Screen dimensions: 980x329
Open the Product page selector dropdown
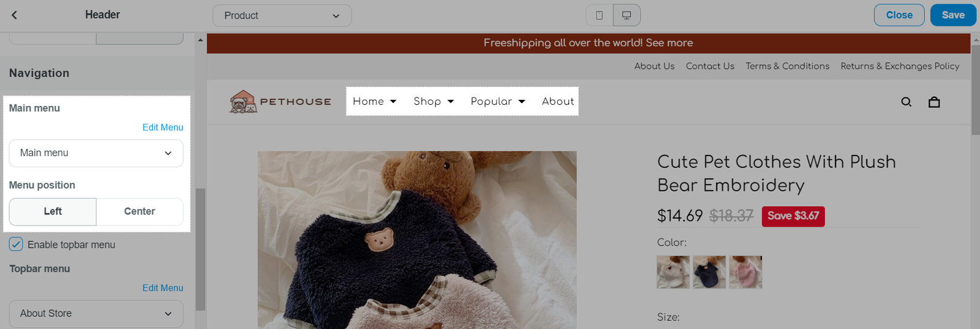point(282,15)
